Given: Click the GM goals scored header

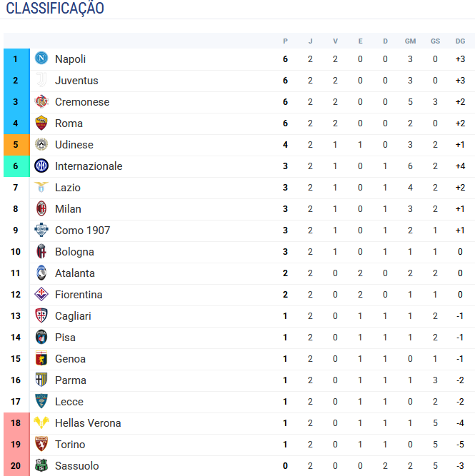Looking at the screenshot, I should [410, 41].
